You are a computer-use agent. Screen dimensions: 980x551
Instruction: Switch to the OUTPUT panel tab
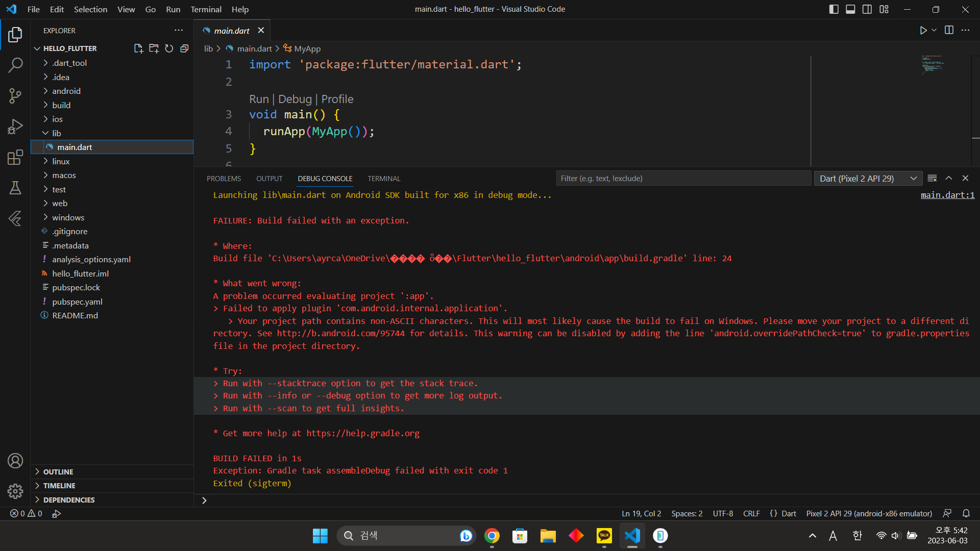269,179
